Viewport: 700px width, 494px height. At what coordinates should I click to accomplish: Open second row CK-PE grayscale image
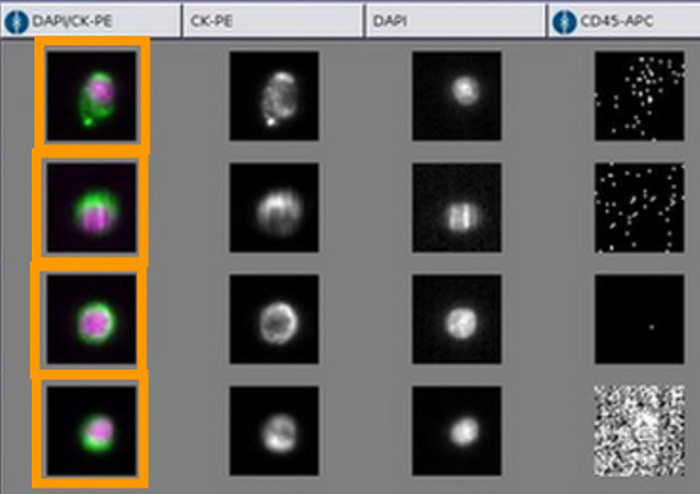tap(273, 208)
